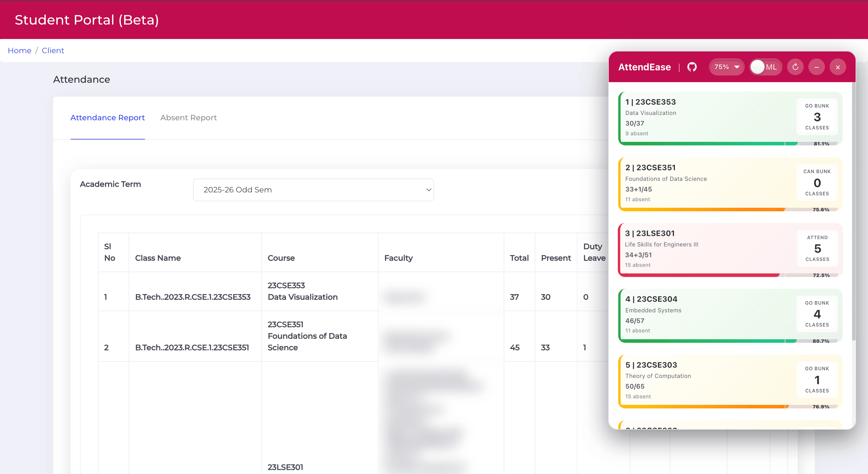Click the Total value 37
This screenshot has height=474, width=868.
(x=514, y=297)
